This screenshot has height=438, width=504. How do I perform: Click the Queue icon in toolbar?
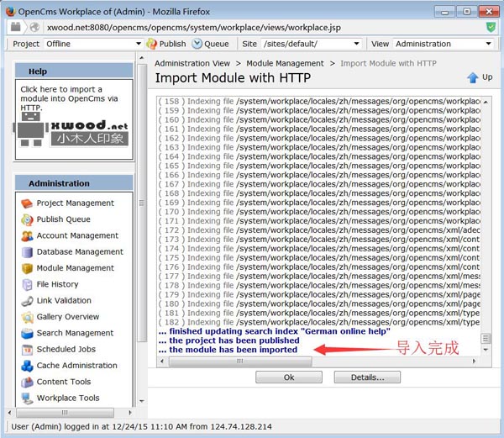point(197,44)
